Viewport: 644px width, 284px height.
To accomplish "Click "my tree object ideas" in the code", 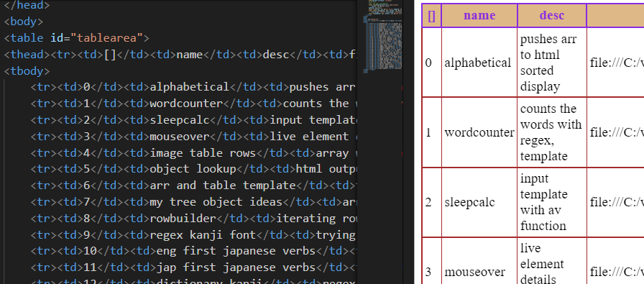I will point(216,202).
